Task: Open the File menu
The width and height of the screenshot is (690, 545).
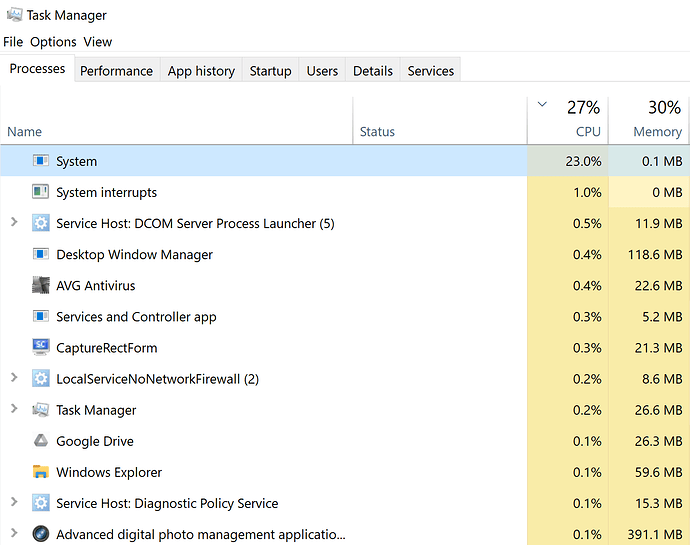Action: click(x=13, y=42)
